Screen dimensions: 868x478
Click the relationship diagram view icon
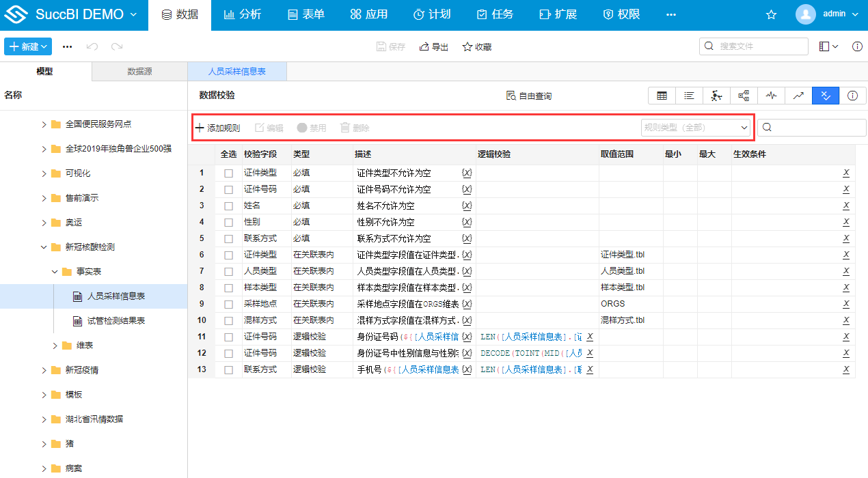(x=743, y=96)
